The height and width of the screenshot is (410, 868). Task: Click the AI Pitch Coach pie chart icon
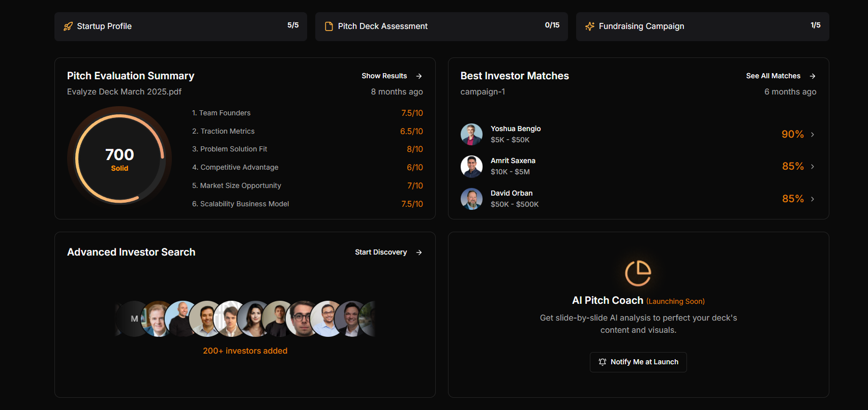pyautogui.click(x=638, y=273)
